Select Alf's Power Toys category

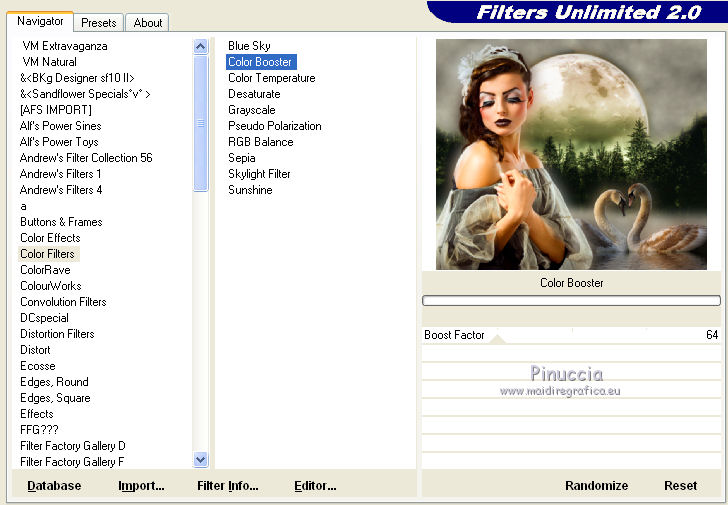point(59,142)
